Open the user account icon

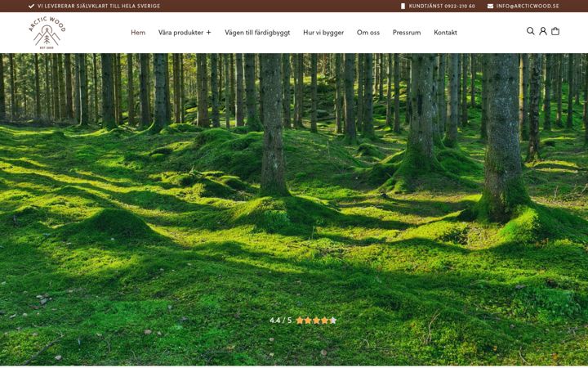pos(542,31)
